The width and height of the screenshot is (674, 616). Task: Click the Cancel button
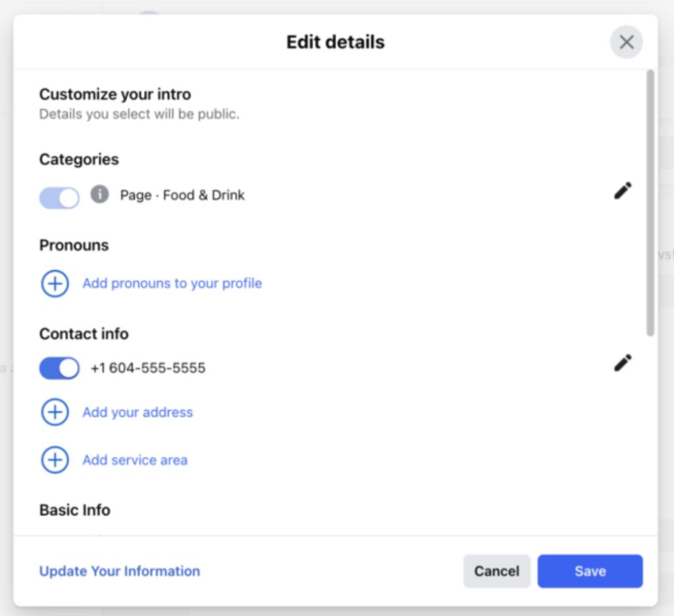click(x=497, y=571)
